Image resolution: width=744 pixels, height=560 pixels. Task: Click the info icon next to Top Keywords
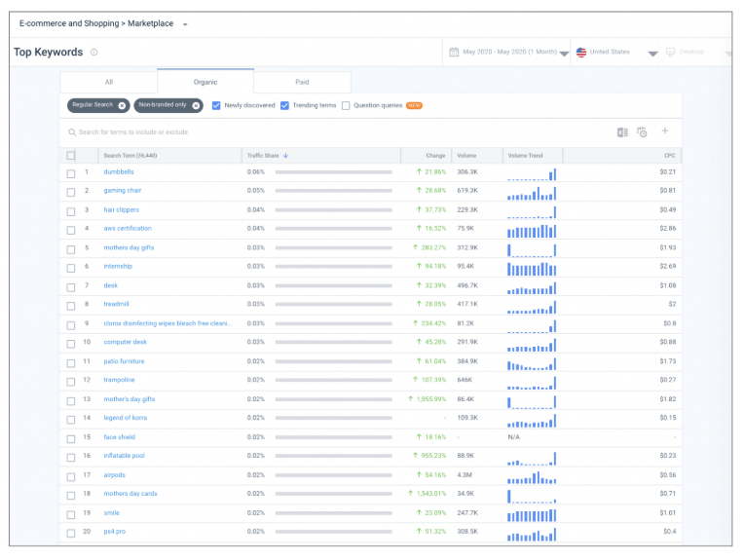click(x=93, y=53)
